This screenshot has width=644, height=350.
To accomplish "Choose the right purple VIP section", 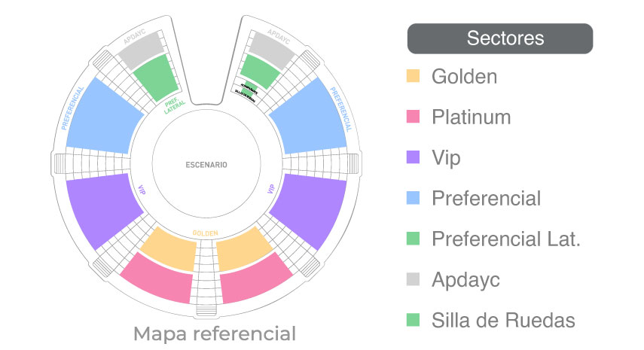I will [x=310, y=209].
